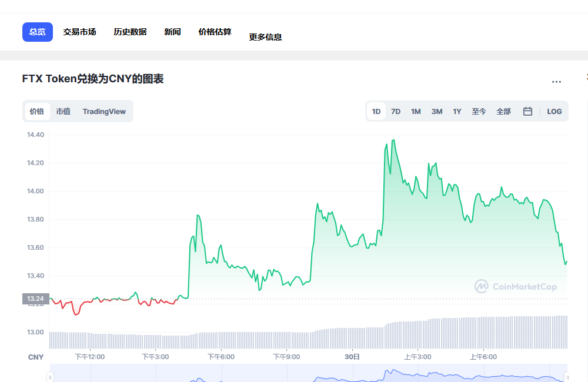Viewport: 588px width, 382px height.
Task: Click the chart title FTX Token兑换为CNY的图表
Action: coord(93,79)
